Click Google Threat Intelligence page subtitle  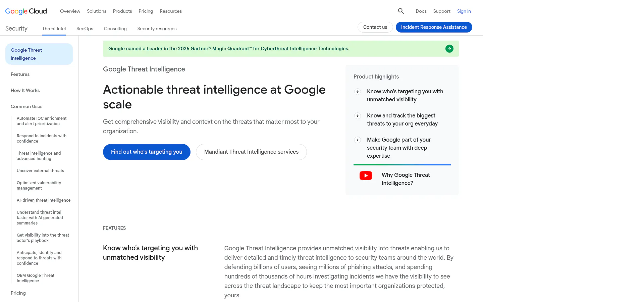click(144, 69)
